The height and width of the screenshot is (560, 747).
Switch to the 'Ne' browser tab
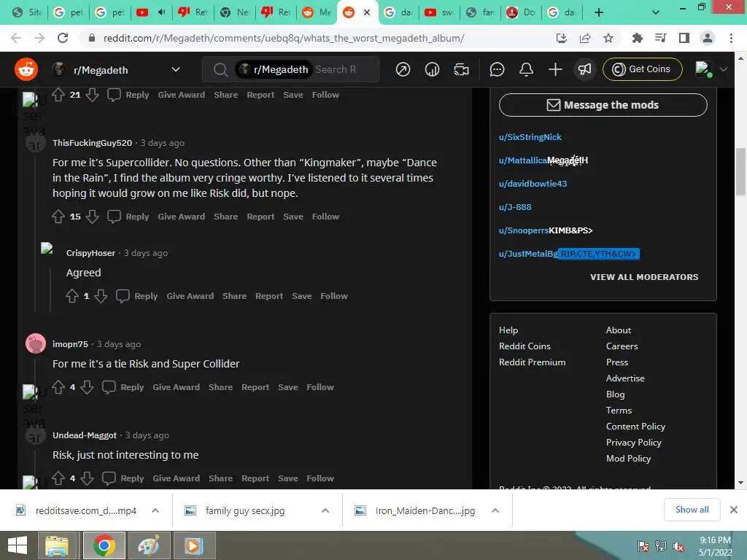(x=235, y=12)
